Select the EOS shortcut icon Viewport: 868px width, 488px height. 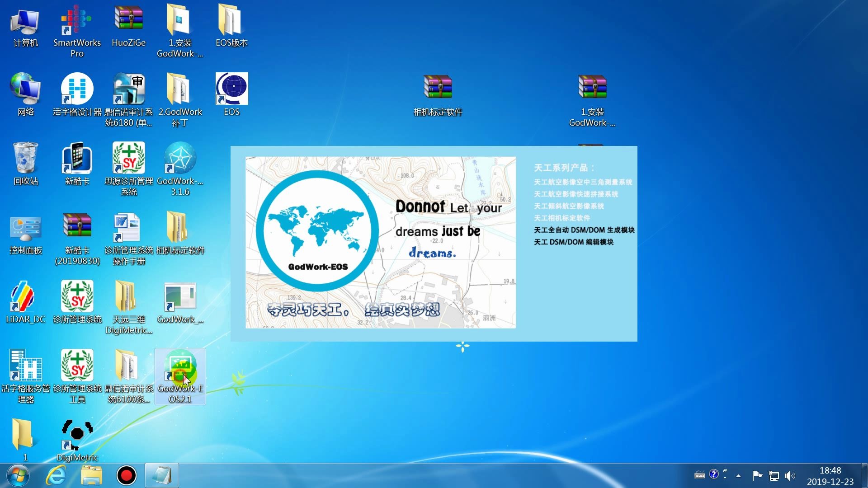click(231, 95)
